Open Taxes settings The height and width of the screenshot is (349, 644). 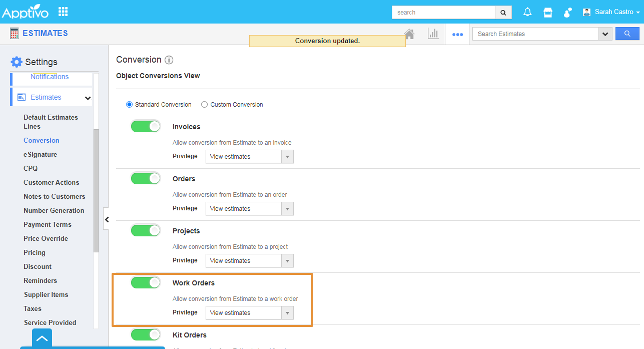pos(33,309)
